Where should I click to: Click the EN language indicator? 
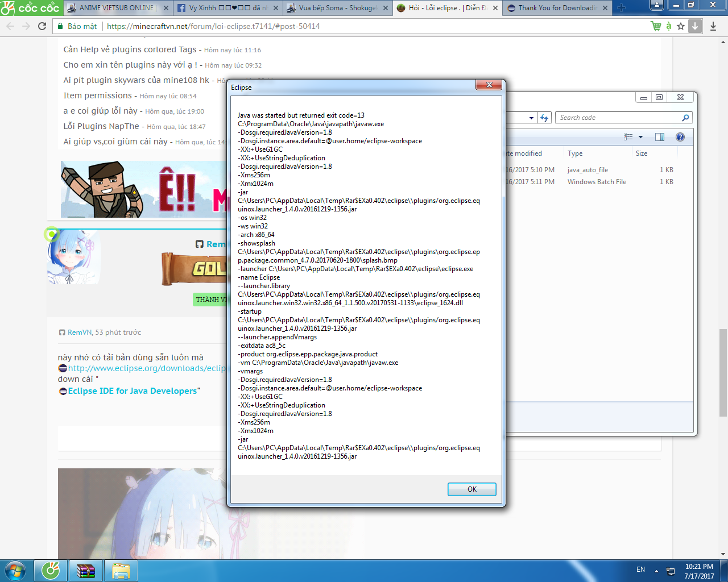click(641, 570)
